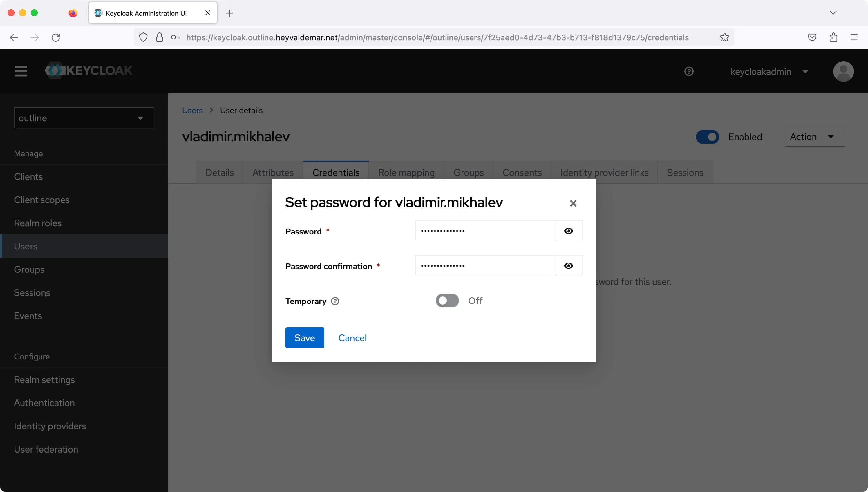Click the saved password key icon
The width and height of the screenshot is (868, 492).
tap(175, 37)
